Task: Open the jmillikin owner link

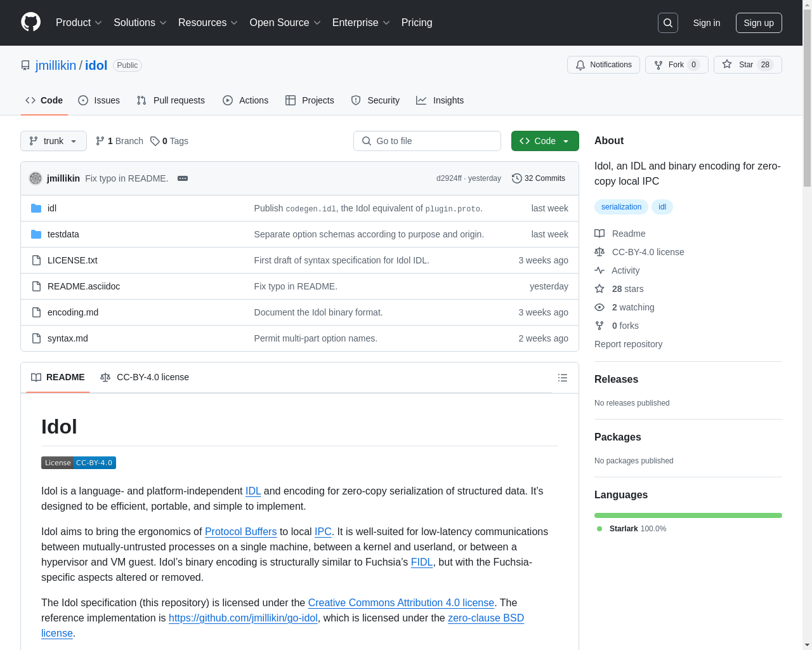Action: click(56, 65)
